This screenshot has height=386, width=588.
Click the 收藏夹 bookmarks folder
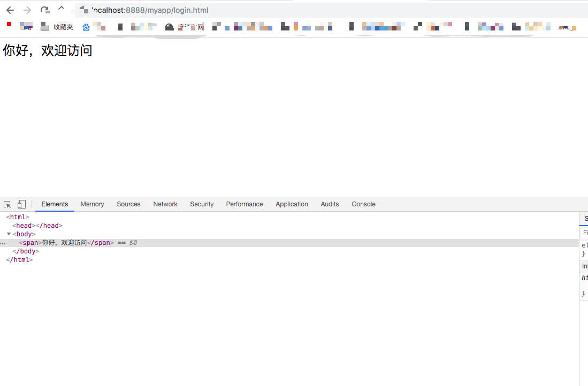[x=57, y=27]
